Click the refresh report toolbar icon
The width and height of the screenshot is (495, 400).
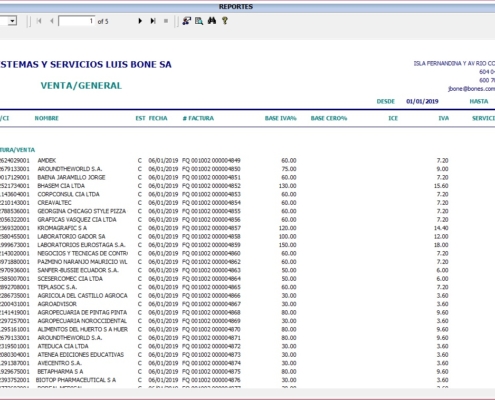tap(186, 21)
